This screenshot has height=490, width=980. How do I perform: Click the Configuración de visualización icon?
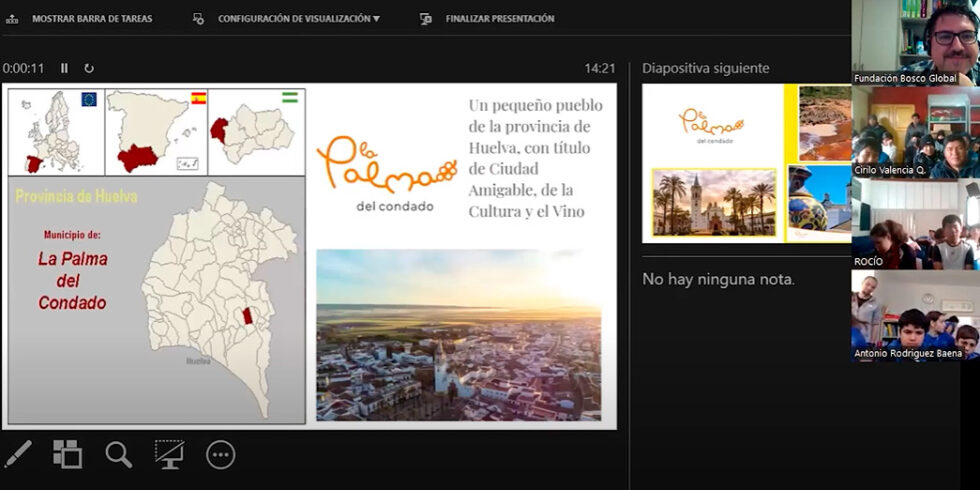198,18
